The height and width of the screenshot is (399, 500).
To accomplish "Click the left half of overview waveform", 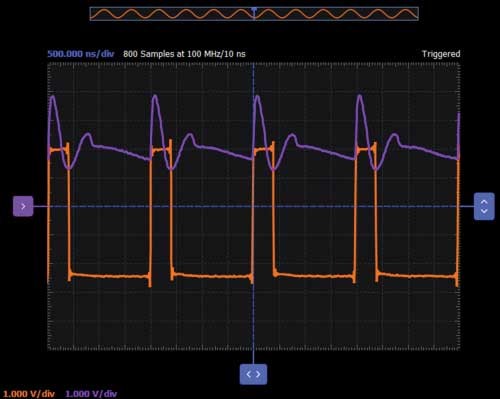I will coord(172,14).
